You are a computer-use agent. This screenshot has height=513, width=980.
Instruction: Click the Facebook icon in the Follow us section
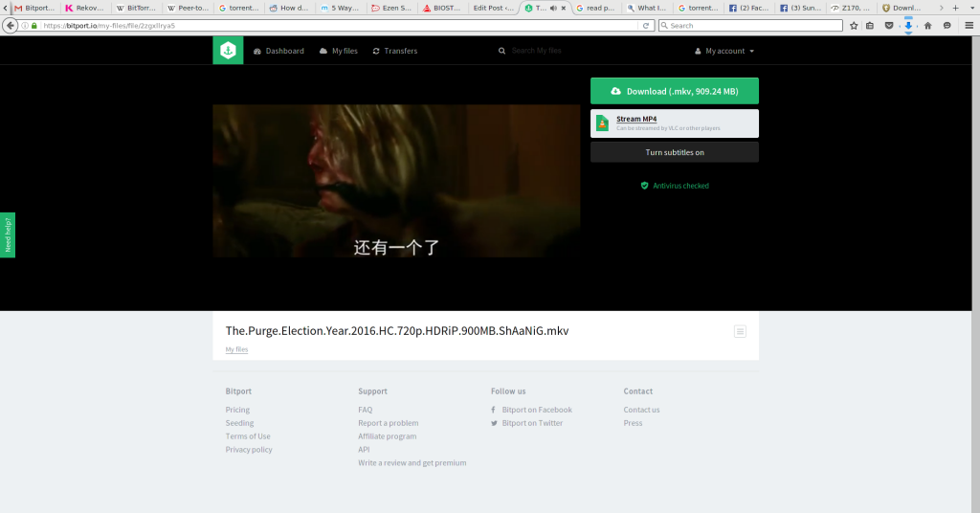pyautogui.click(x=493, y=410)
